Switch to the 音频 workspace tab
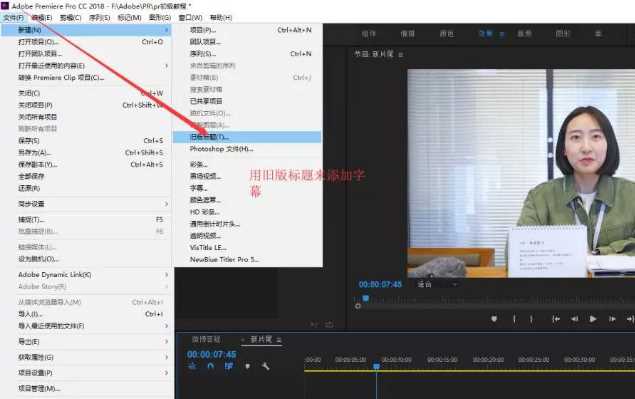635x399 pixels. click(524, 34)
